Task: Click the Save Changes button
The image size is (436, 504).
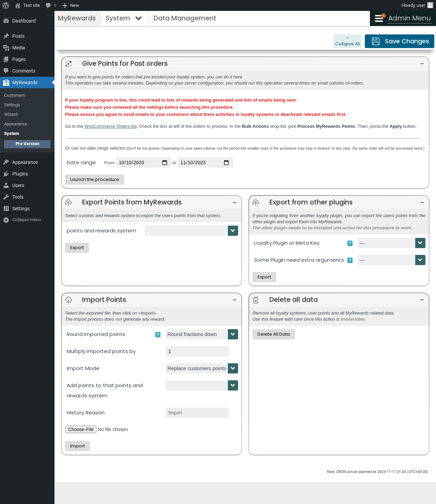Action: (x=400, y=41)
